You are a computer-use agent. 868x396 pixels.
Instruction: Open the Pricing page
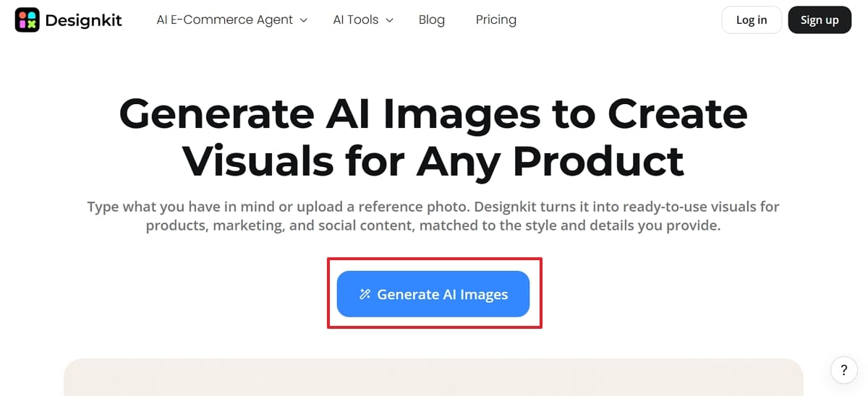[x=496, y=20]
